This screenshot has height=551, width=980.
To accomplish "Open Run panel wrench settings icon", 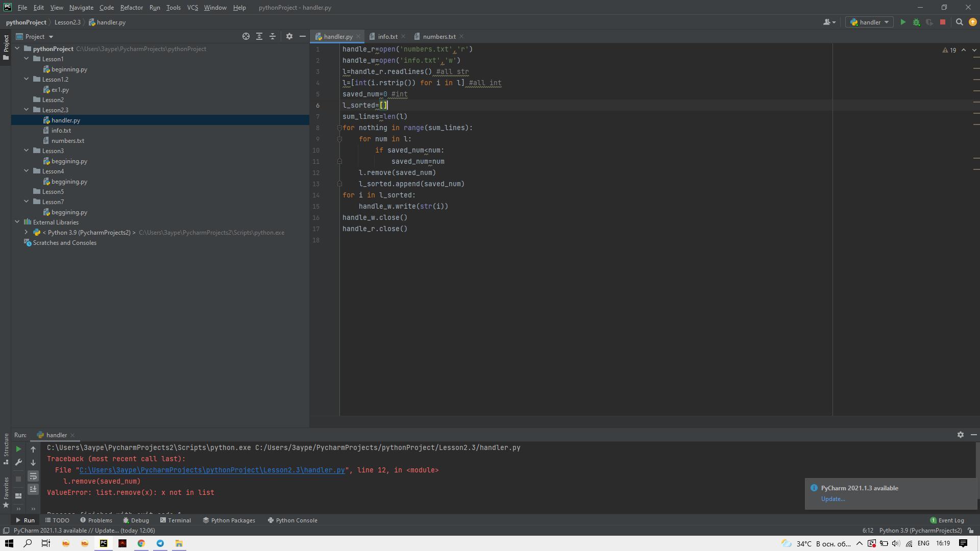I will click(x=18, y=463).
